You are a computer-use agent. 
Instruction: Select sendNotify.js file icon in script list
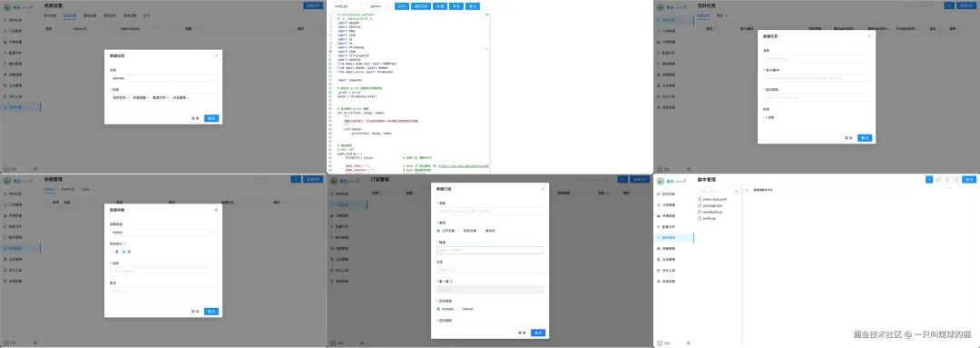[700, 212]
